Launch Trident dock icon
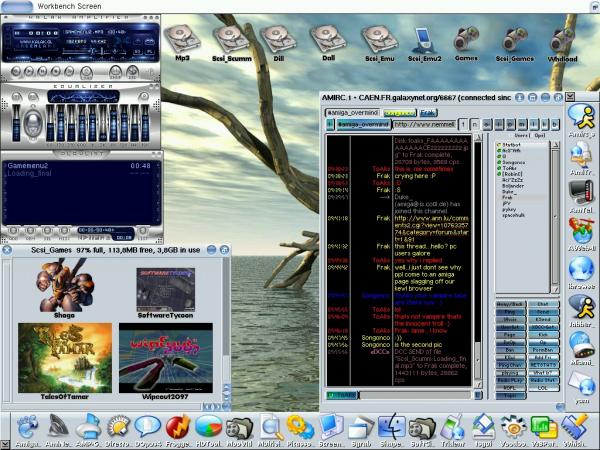Viewport: 600px width, 450px height. pyautogui.click(x=452, y=430)
